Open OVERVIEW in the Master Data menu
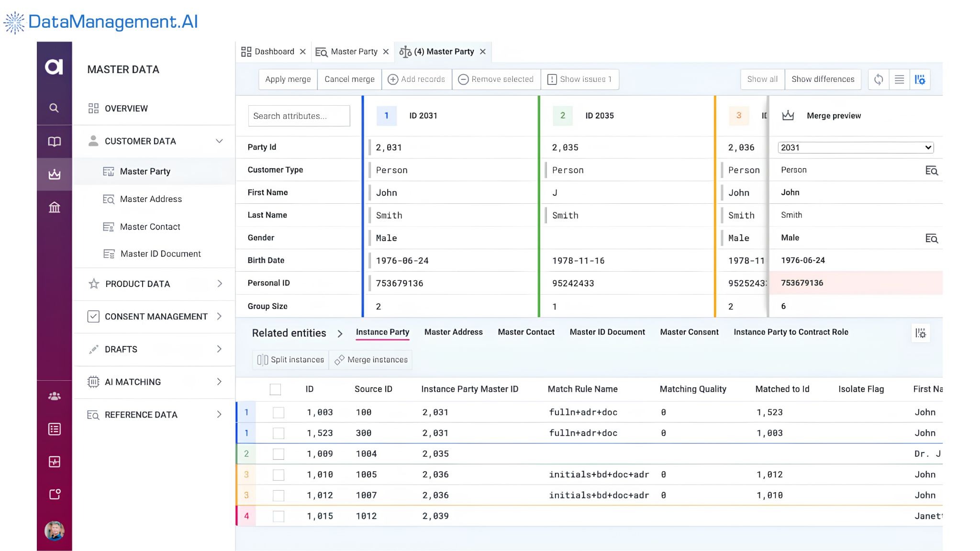Screen dimensions: 980x551 click(x=126, y=109)
